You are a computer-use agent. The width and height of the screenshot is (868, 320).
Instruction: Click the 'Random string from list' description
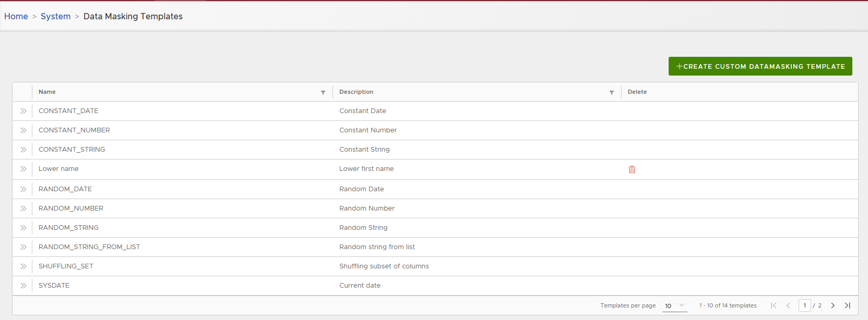(x=377, y=247)
